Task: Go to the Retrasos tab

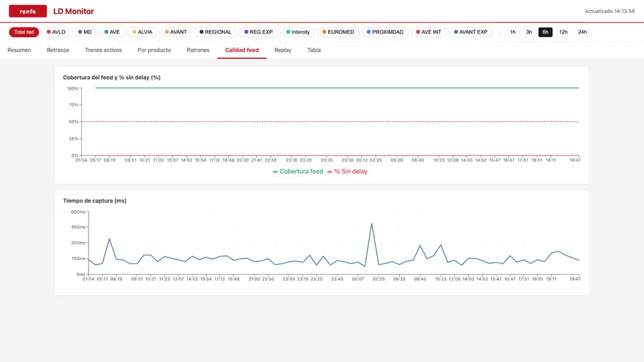Action: (x=58, y=50)
